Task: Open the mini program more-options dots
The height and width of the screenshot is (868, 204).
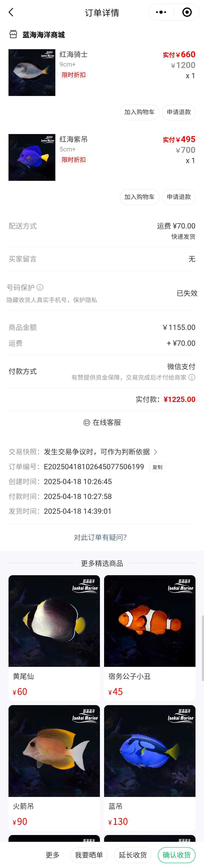Action: 161,12
